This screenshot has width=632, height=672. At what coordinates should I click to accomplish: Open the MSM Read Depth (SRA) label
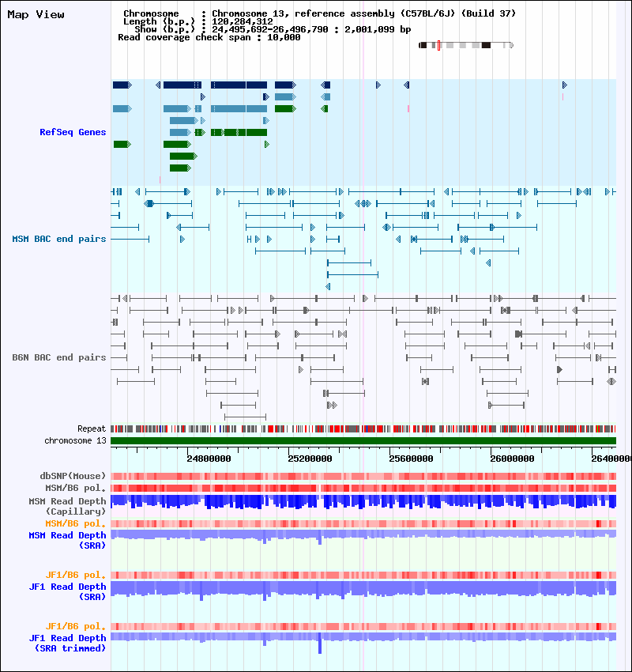pos(67,541)
